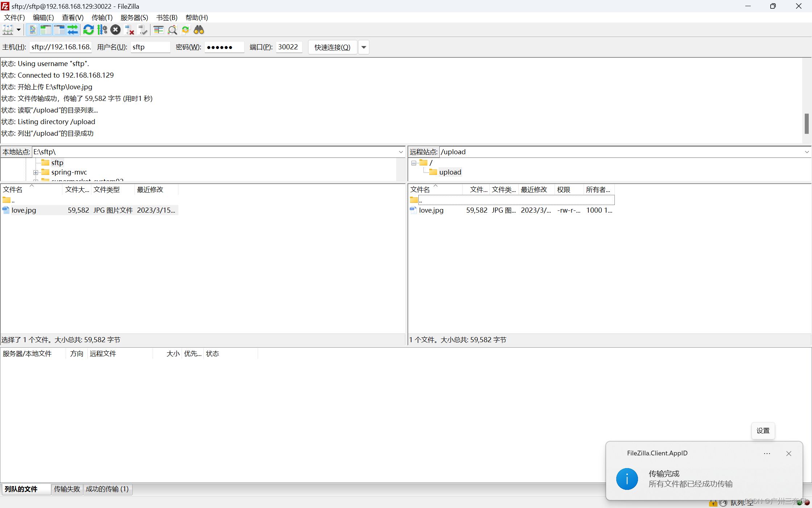Open the 书签(B) menu

[x=167, y=17]
